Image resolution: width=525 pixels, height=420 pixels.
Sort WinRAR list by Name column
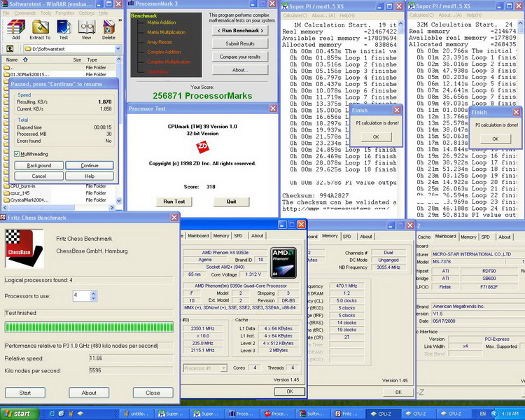27,59
